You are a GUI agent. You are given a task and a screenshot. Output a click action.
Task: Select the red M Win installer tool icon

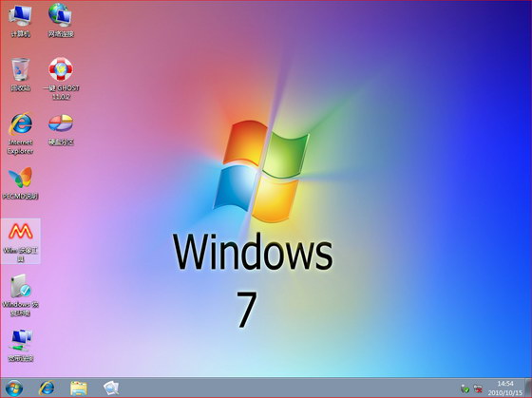pos(20,241)
